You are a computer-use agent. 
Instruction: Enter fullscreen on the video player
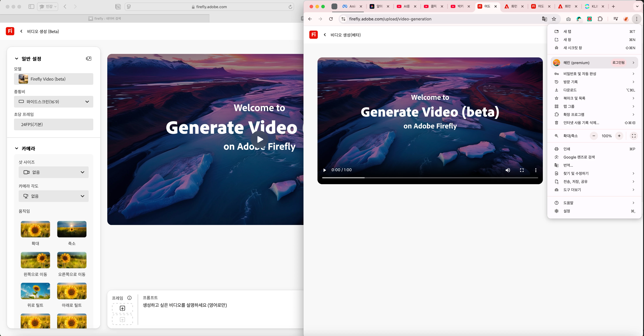point(522,170)
